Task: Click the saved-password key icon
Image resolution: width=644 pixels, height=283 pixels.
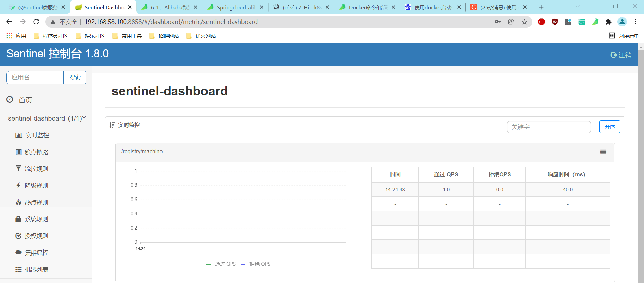Action: click(498, 22)
